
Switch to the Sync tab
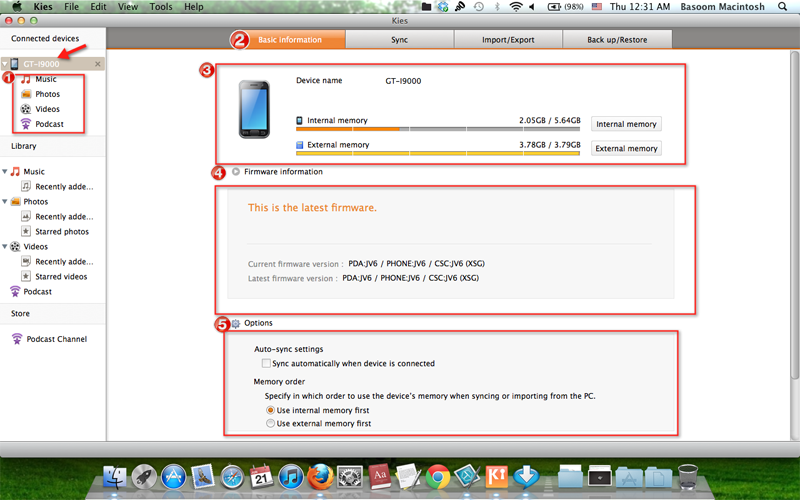pyautogui.click(x=399, y=39)
